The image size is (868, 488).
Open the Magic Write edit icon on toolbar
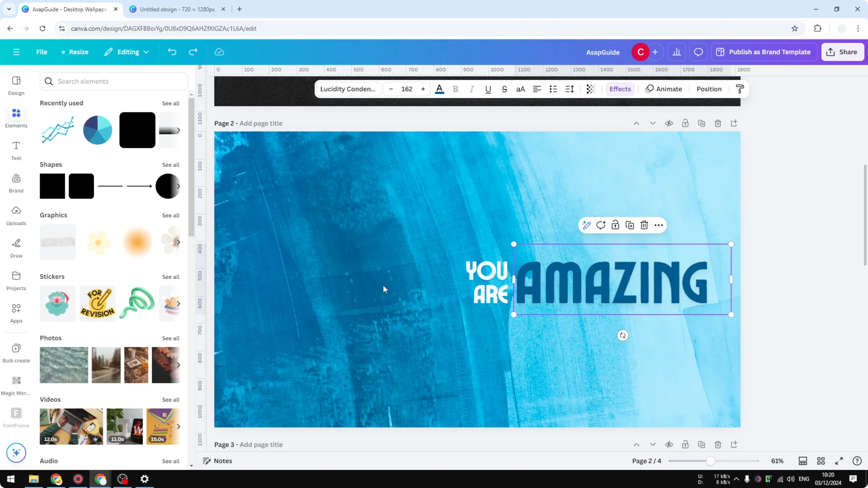(x=586, y=225)
